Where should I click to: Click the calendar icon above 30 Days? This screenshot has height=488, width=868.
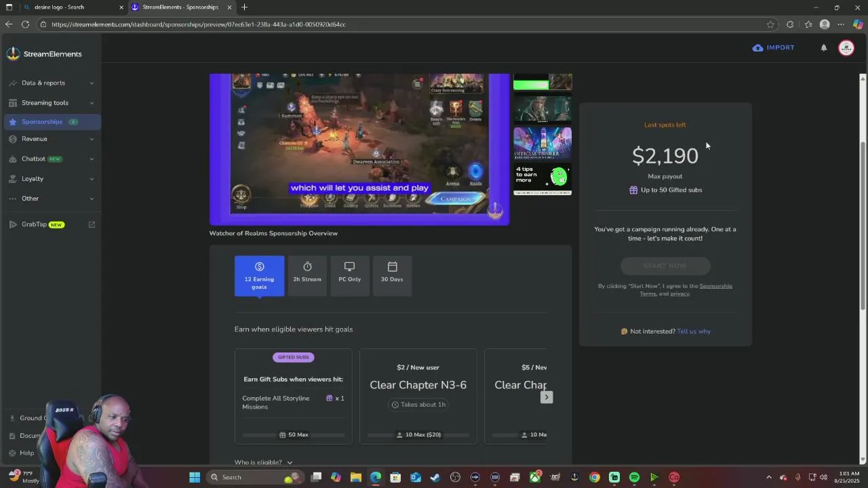[392, 266]
